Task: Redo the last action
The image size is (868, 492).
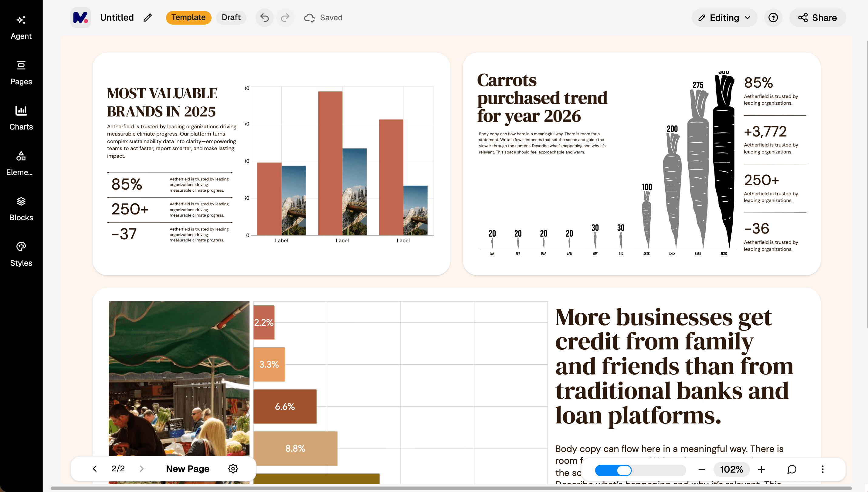Action: (285, 18)
